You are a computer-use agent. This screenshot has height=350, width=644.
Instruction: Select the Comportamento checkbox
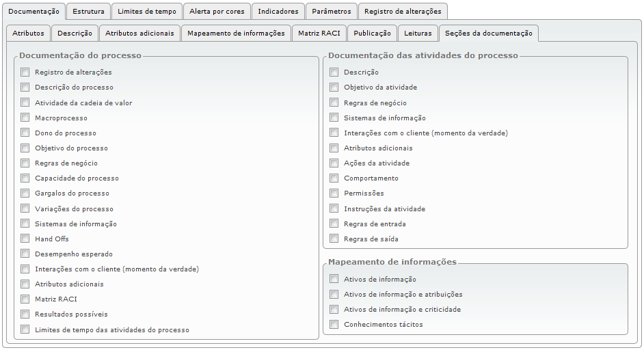click(334, 178)
